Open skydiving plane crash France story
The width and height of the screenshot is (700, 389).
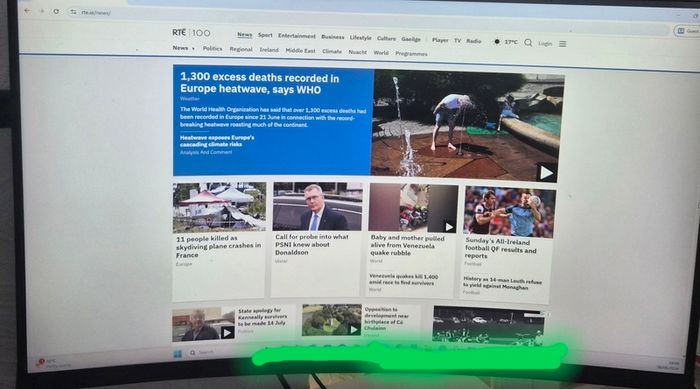click(218, 246)
